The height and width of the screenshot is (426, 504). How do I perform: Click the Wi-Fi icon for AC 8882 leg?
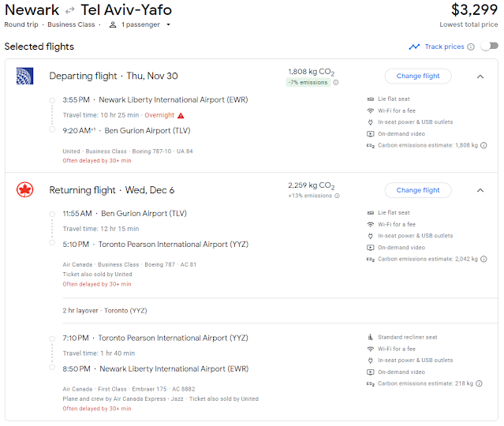[x=371, y=349]
